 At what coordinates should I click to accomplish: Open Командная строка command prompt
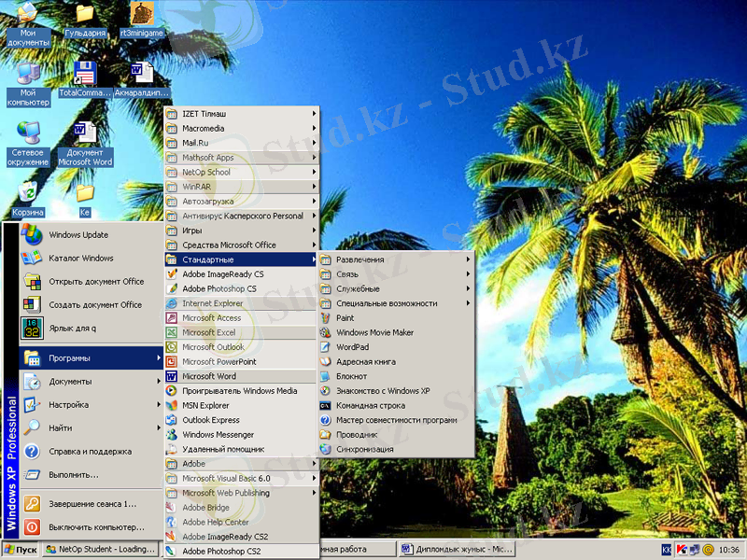click(x=370, y=406)
